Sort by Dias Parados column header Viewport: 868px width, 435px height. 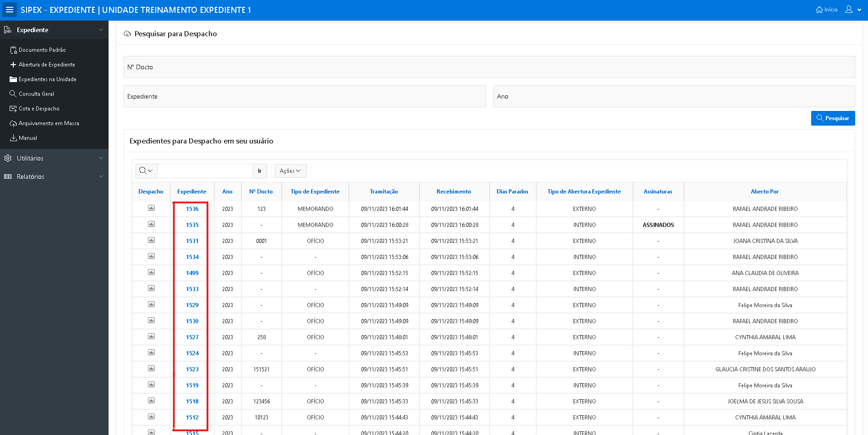pos(512,192)
